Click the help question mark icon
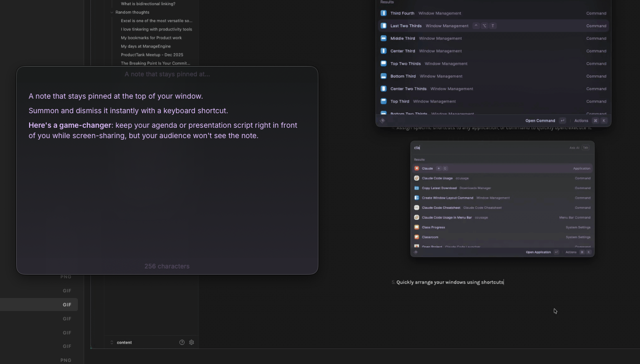Image resolution: width=640 pixels, height=364 pixels. 182,343
